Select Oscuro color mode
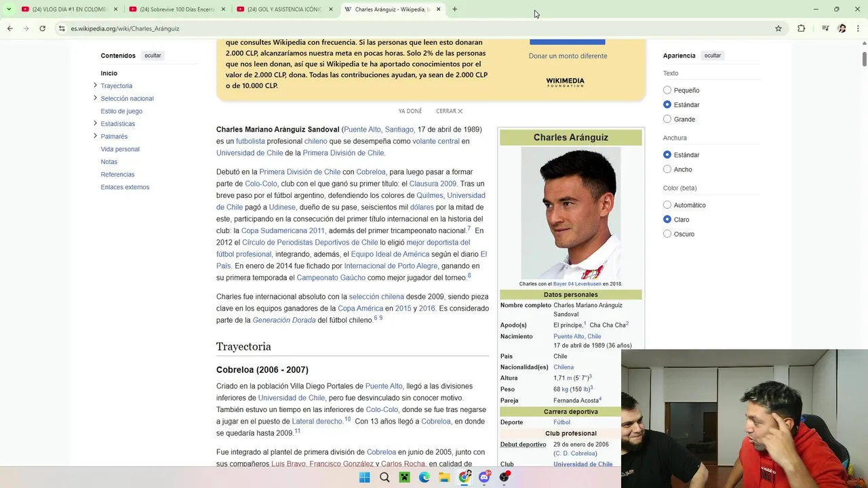The image size is (868, 488). pos(667,234)
